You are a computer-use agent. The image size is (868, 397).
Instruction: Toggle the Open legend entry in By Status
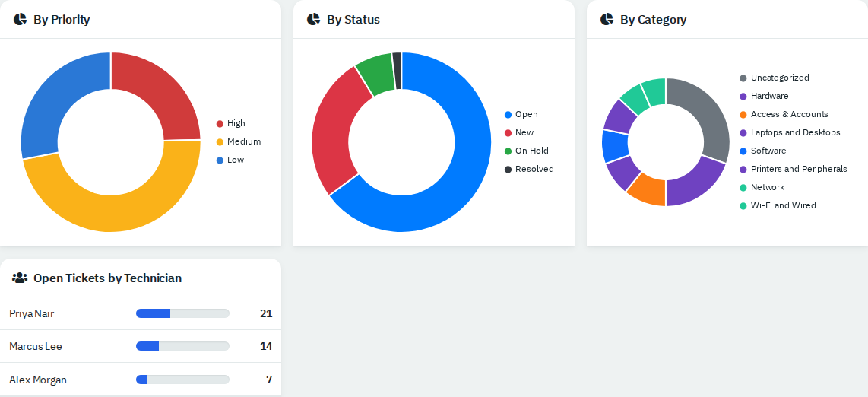(521, 114)
